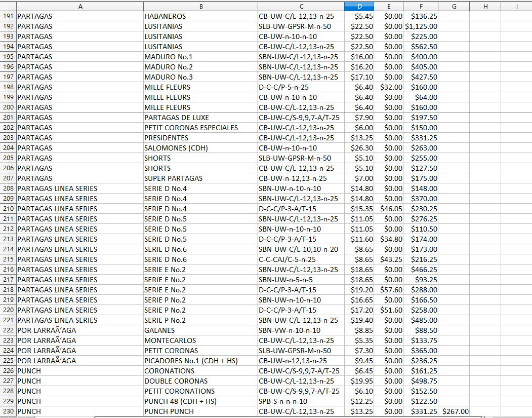Click the $17.10 price cell
Screen dimensions: 532x418
359,77
